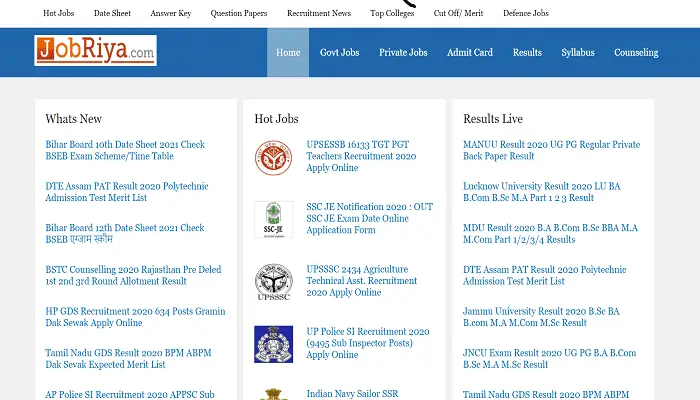The width and height of the screenshot is (700, 400).
Task: Open Lucknow University Result 2020 link
Action: click(542, 192)
